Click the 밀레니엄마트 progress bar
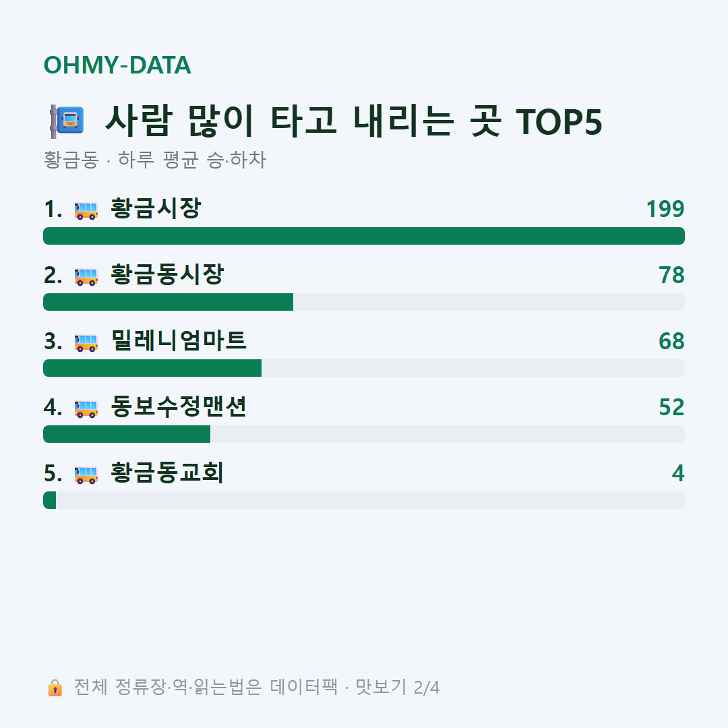This screenshot has height=728, width=728. click(x=364, y=368)
